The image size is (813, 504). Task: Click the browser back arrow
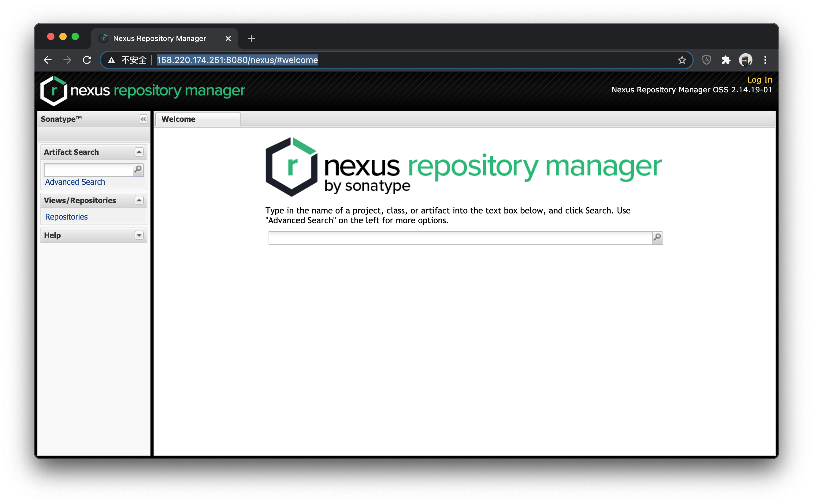[x=48, y=60]
